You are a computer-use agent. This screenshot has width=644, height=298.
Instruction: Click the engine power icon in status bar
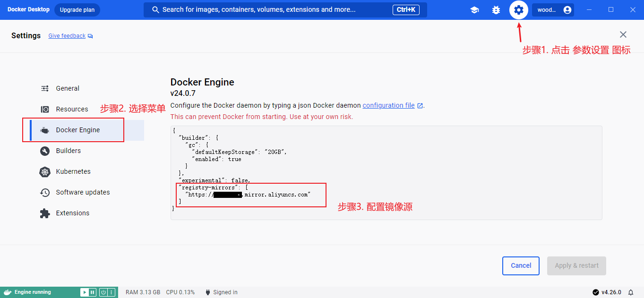pyautogui.click(x=103, y=292)
